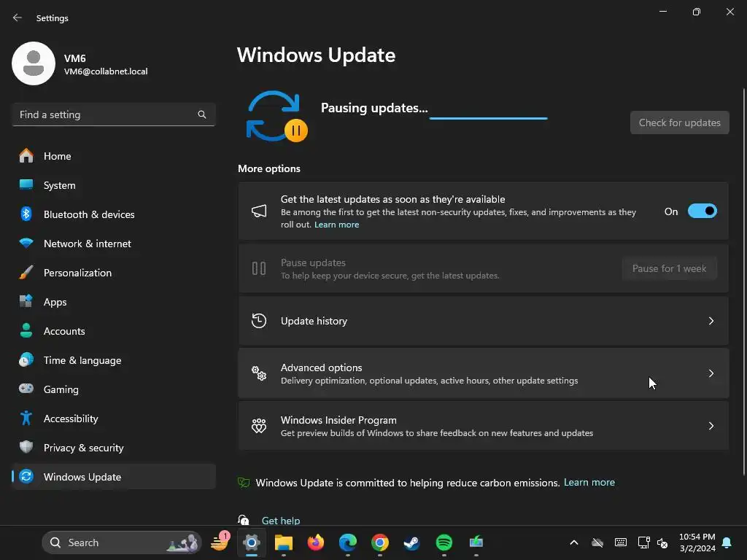Expand Update history chevron arrow
The image size is (747, 560).
tap(711, 321)
